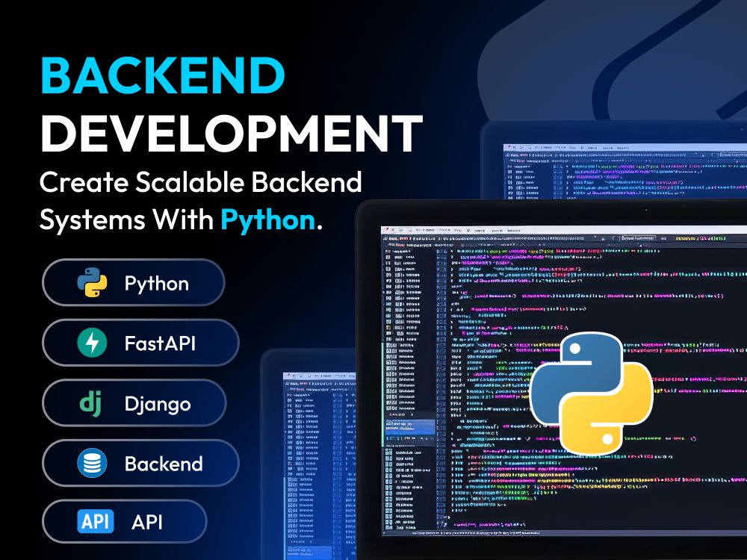The width and height of the screenshot is (747, 560).
Task: Click the blue word "Python" in the tagline
Action: tap(268, 220)
